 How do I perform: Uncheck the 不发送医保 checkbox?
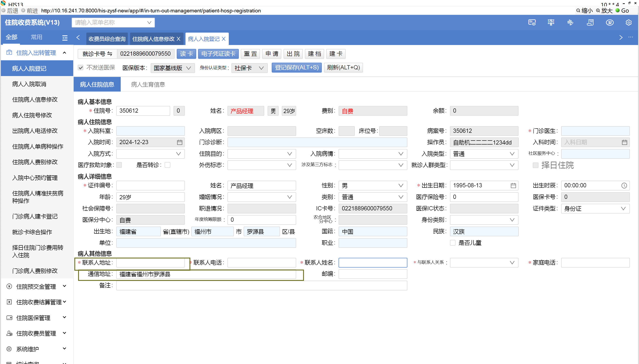coord(81,67)
